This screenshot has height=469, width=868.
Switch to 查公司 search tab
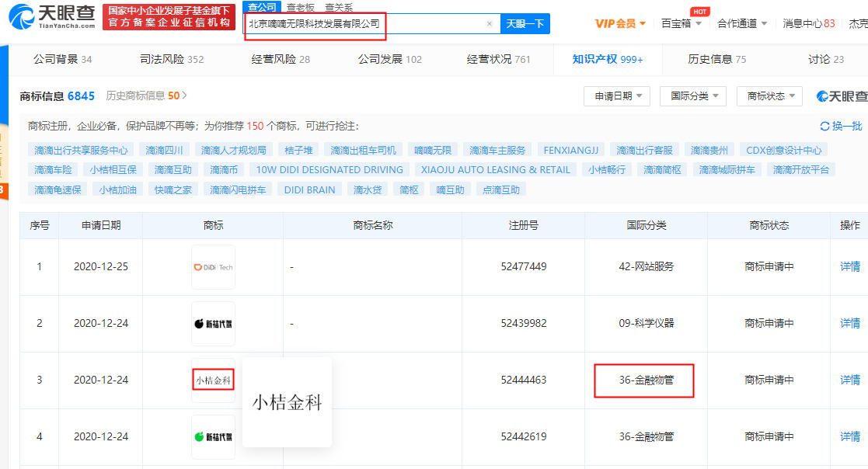[x=262, y=7]
